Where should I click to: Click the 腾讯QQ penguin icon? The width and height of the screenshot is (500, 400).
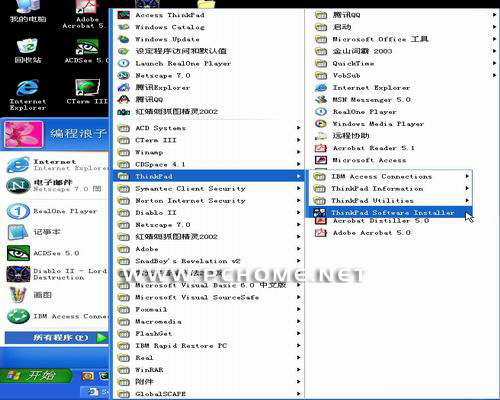(123, 99)
